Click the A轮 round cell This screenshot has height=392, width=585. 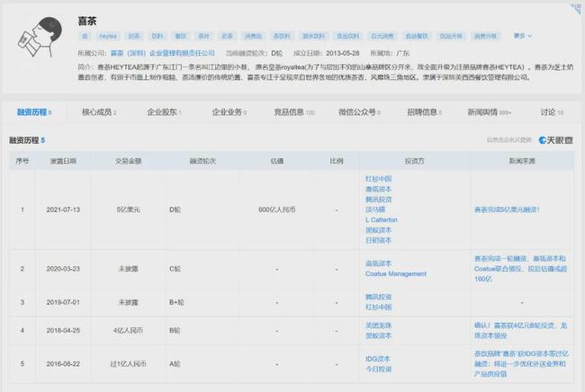point(175,364)
